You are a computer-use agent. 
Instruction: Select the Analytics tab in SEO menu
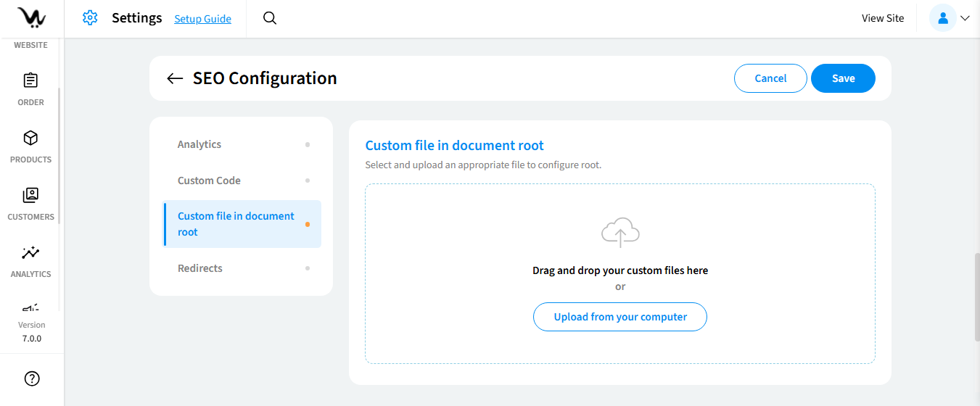pyautogui.click(x=199, y=144)
